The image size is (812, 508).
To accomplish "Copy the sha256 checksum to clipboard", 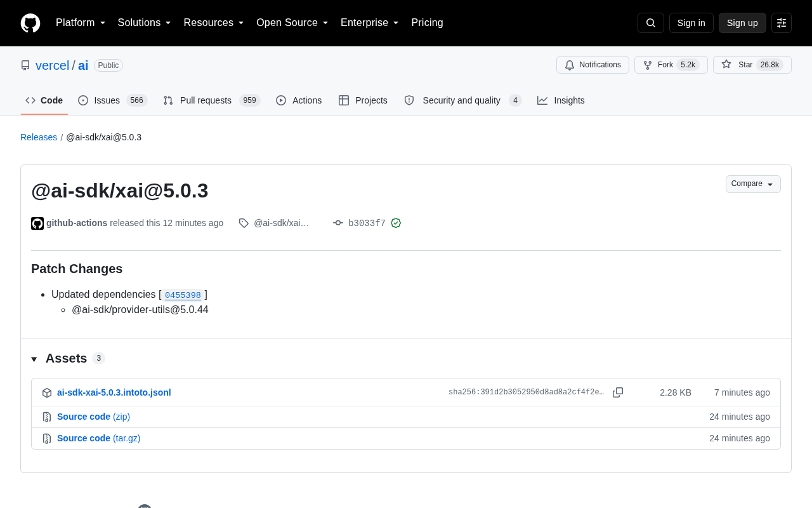I will (618, 392).
